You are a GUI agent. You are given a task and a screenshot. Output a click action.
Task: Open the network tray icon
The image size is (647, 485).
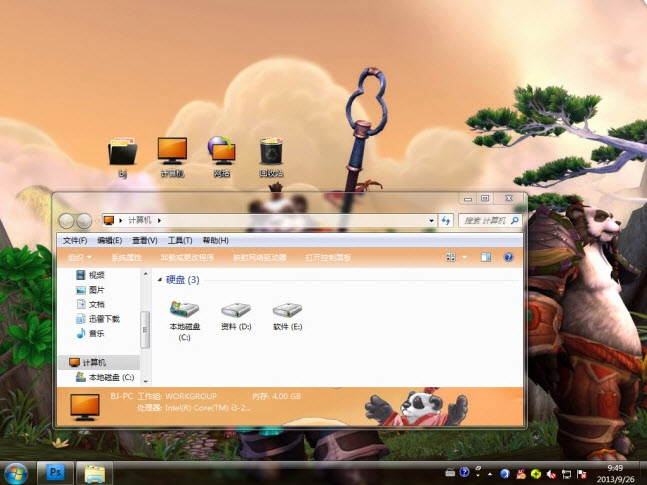(x=567, y=474)
